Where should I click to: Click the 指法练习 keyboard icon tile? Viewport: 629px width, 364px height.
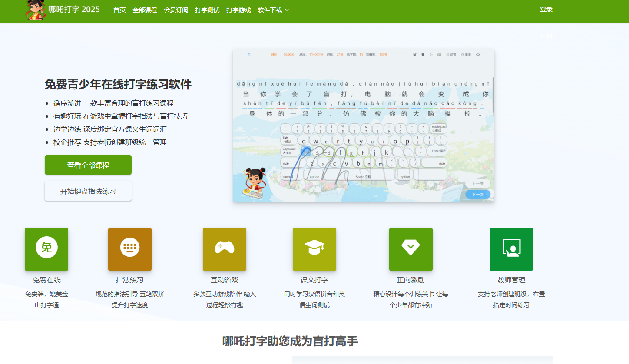coord(130,249)
